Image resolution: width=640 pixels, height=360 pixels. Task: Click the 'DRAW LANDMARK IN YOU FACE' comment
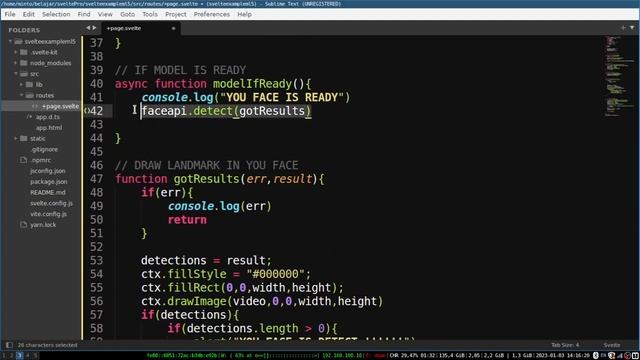207,165
